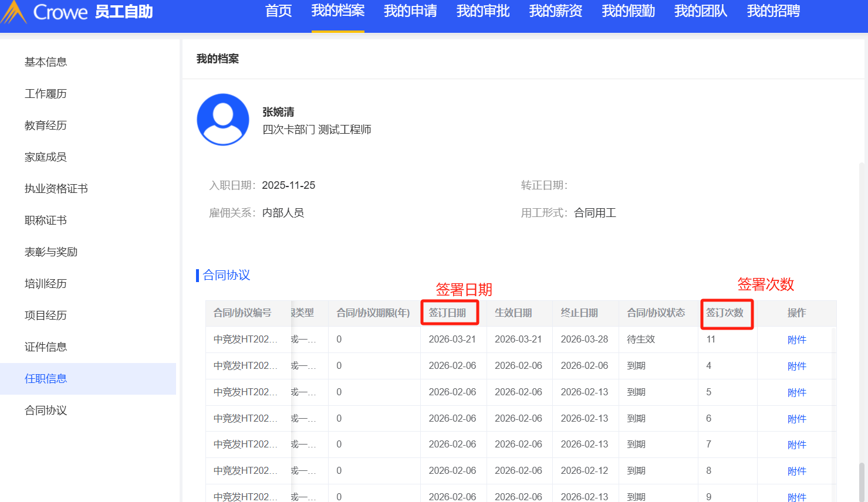Click the Crowe logo icon
This screenshot has width=868, height=502.
click(x=14, y=12)
